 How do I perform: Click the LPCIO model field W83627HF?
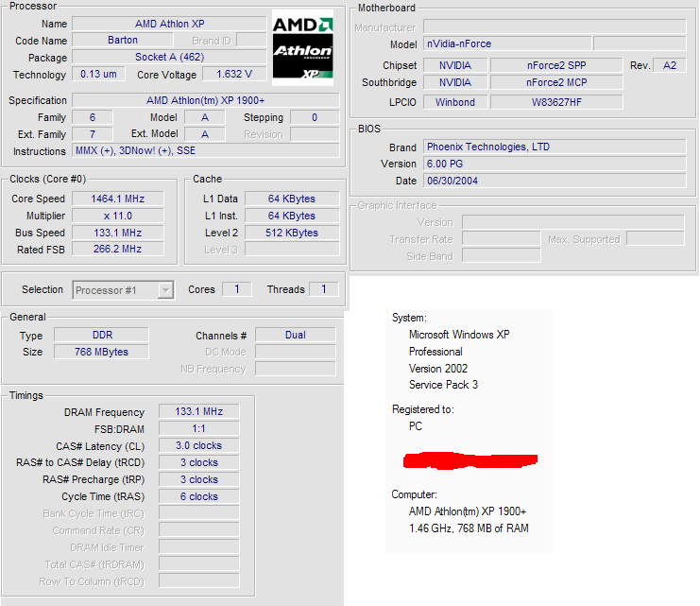pyautogui.click(x=557, y=102)
